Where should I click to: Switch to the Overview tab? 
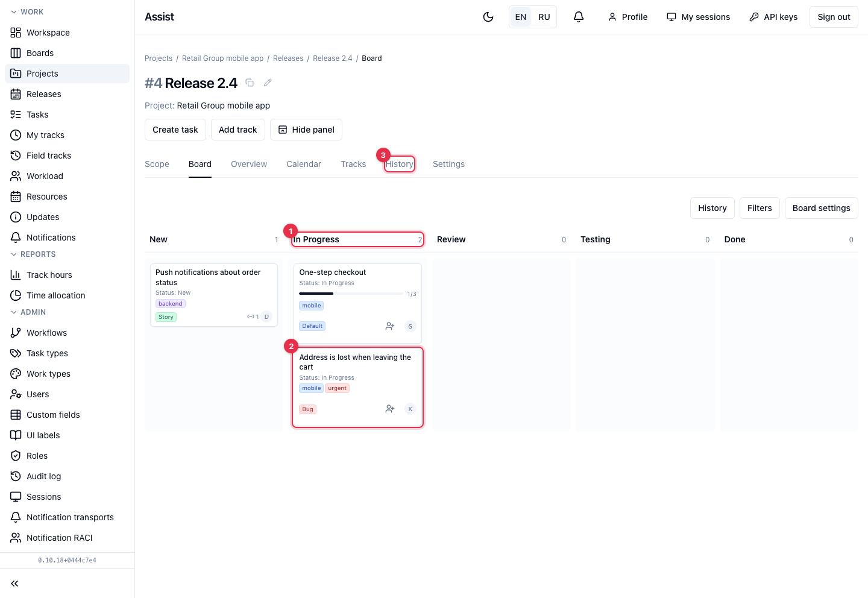tap(249, 164)
